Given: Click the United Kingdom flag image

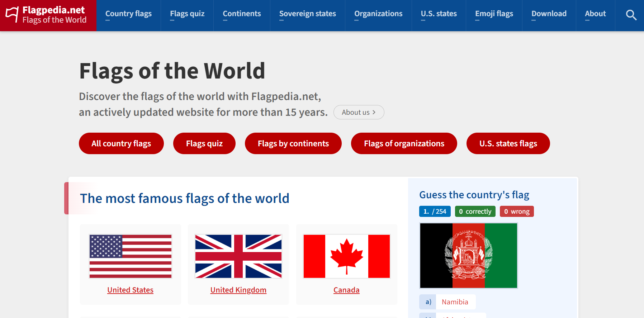Looking at the screenshot, I should pos(238,256).
